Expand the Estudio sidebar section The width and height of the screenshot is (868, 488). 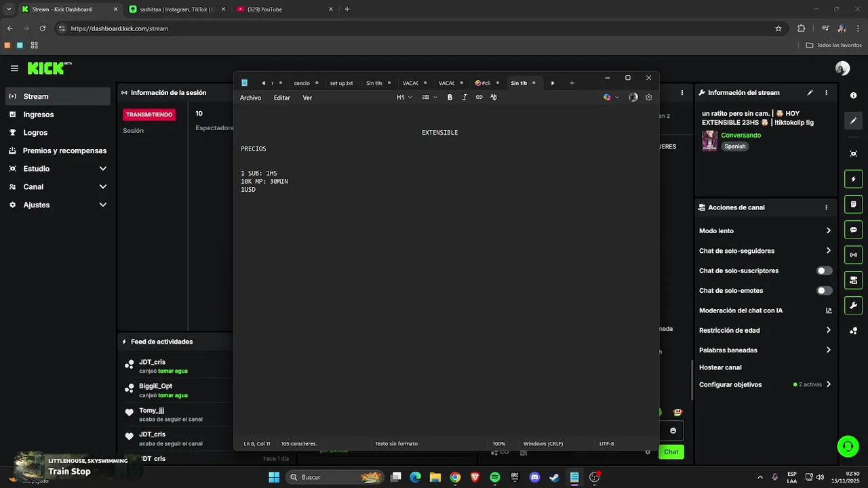click(58, 169)
